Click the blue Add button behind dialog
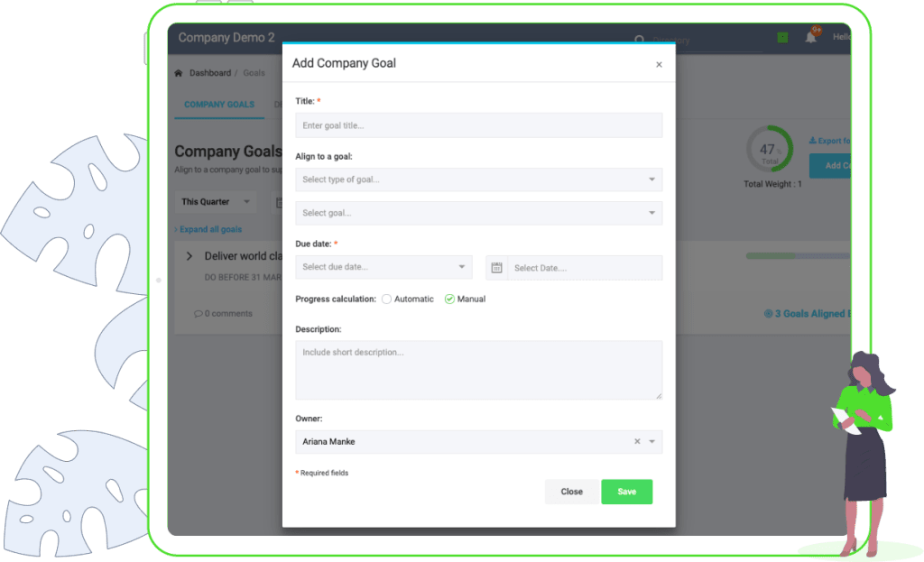Screen dimensions: 924x562 [830, 166]
